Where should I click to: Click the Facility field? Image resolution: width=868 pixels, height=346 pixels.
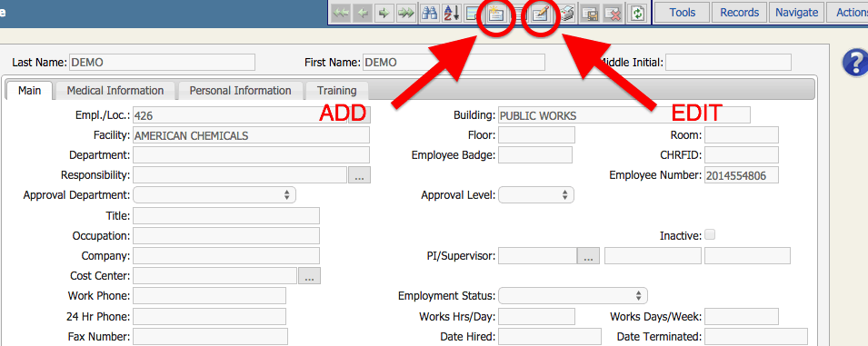[x=252, y=135]
